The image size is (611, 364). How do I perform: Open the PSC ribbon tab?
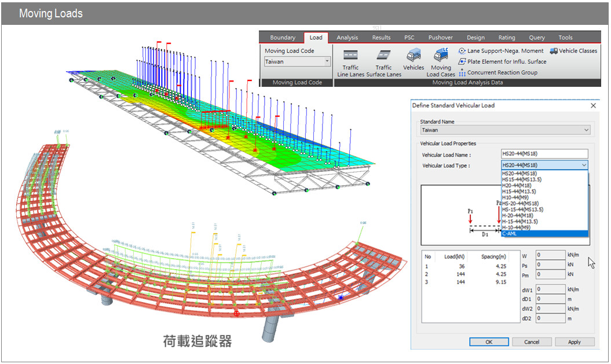409,38
